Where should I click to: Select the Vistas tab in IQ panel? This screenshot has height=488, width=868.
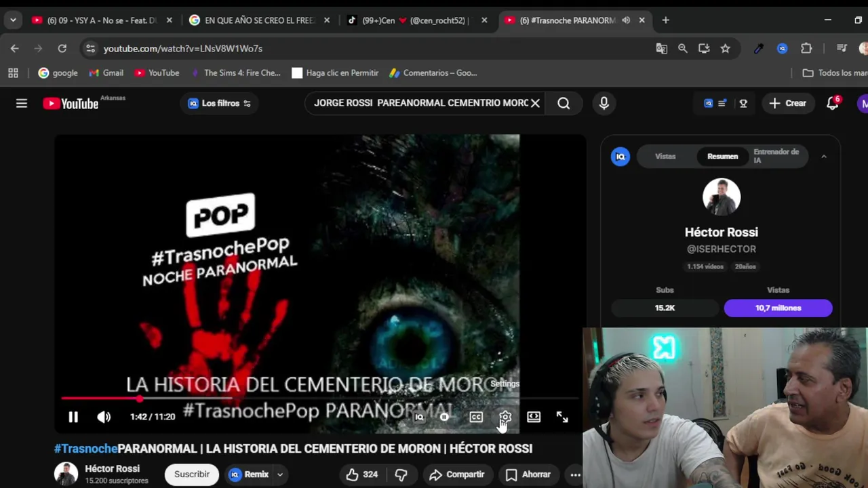tap(665, 157)
